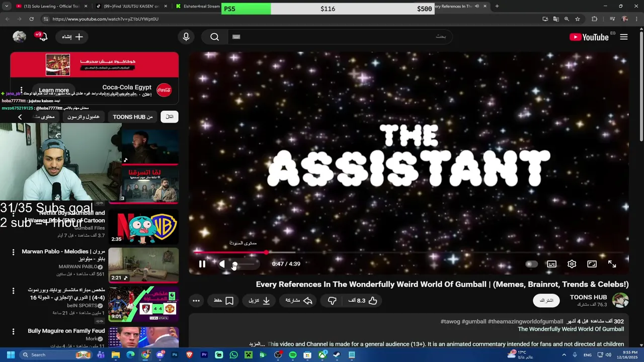Viewport: 644px width, 362px height.
Task: Open Spotify from the taskbar
Action: click(x=293, y=355)
